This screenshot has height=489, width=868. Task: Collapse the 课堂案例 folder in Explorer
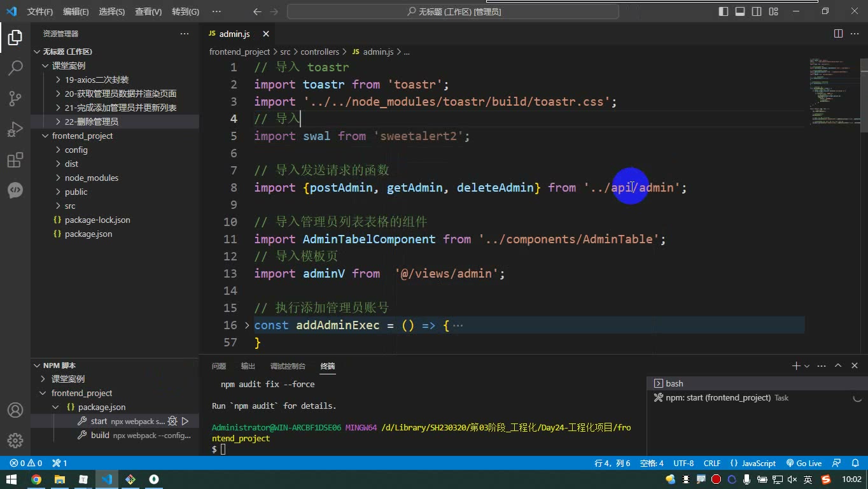[x=68, y=66]
